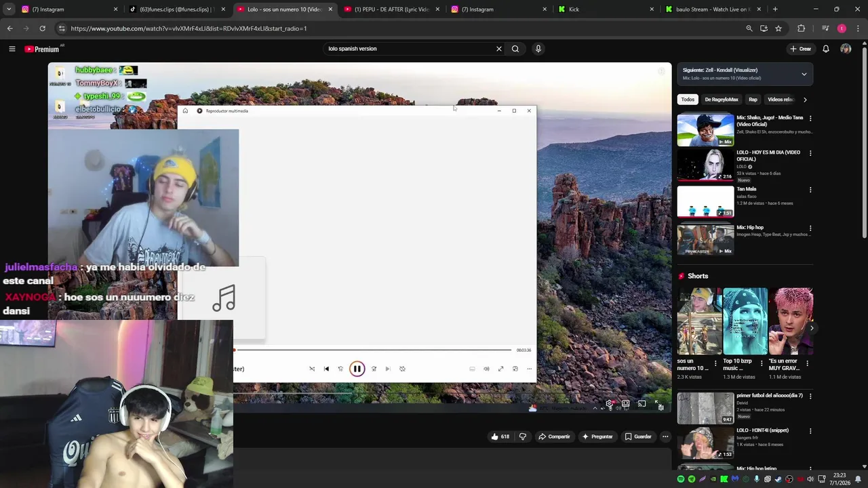
Task: Open YouTube notifications bell
Action: (826, 49)
